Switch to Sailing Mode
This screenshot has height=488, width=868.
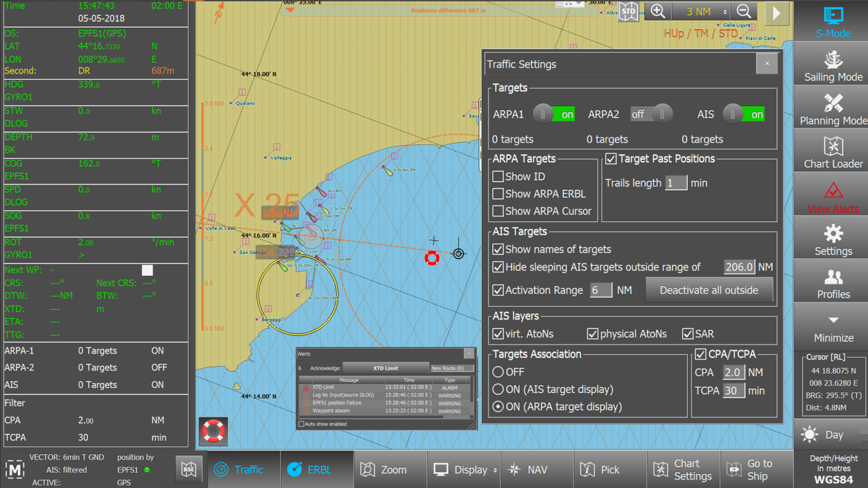[x=833, y=66]
